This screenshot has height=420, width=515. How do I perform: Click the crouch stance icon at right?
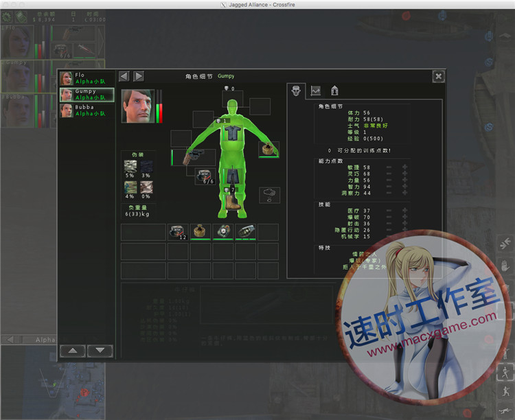[505, 390]
